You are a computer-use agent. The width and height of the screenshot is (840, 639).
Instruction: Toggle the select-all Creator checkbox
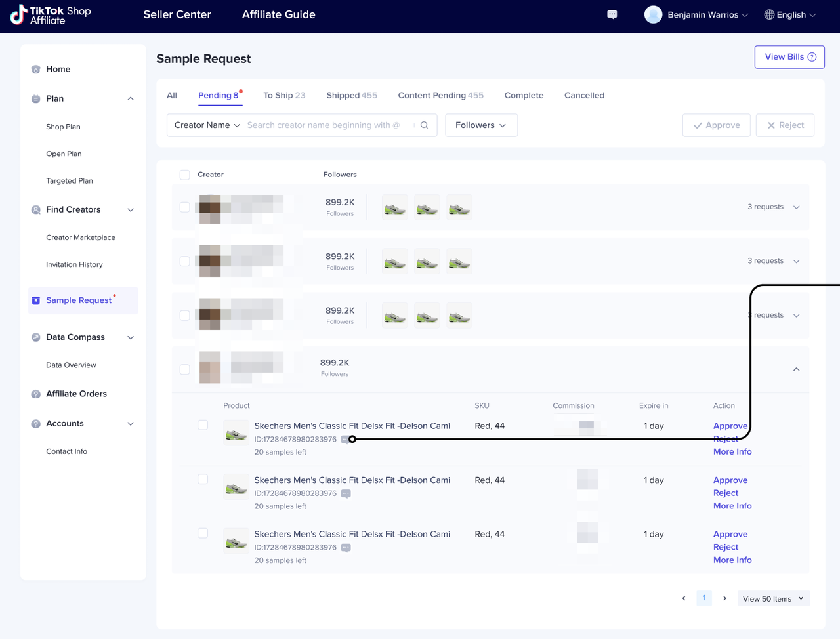[x=185, y=175]
